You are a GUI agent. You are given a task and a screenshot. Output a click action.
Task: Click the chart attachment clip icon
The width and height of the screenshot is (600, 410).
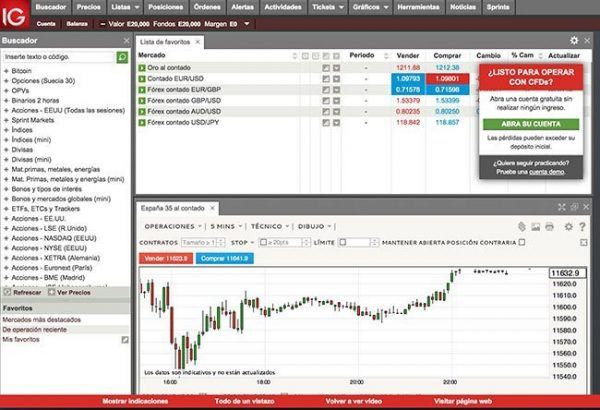tap(522, 227)
